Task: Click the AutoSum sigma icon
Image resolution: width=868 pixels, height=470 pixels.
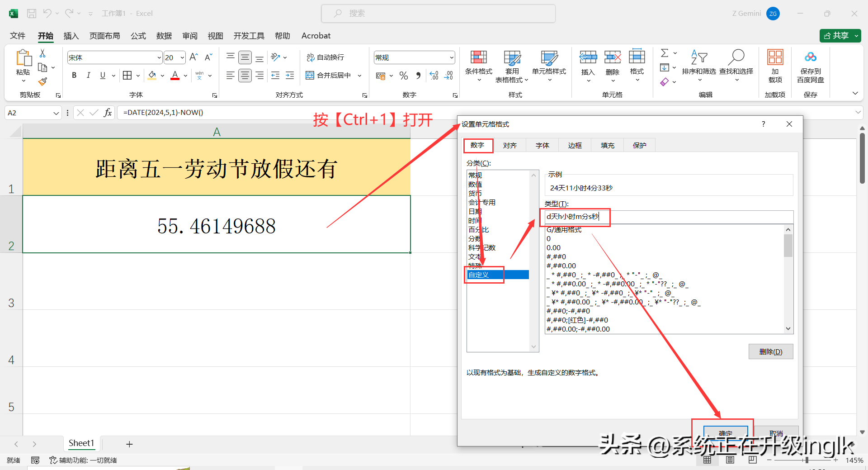Action: [x=665, y=53]
